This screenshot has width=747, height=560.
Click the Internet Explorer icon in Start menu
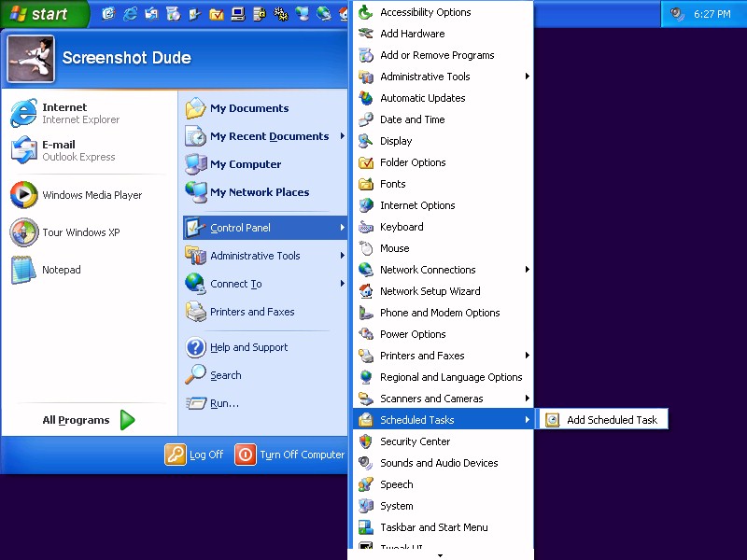(23, 114)
